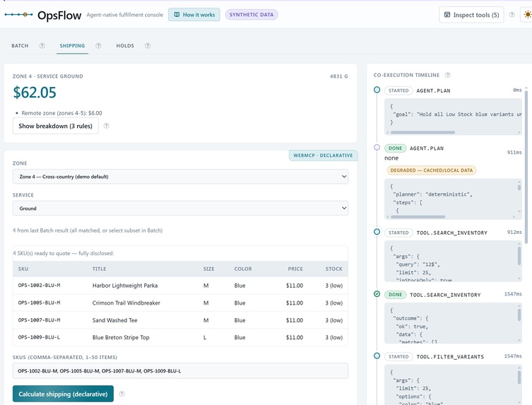Click the DONE badge on TOOL.SEARCH_INVENTORY

[395, 295]
